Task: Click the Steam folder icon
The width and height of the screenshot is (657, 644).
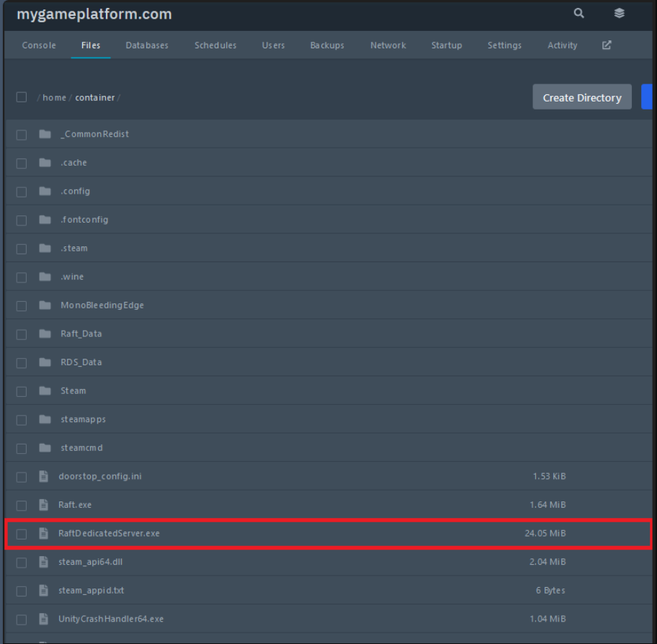Action: click(x=45, y=390)
